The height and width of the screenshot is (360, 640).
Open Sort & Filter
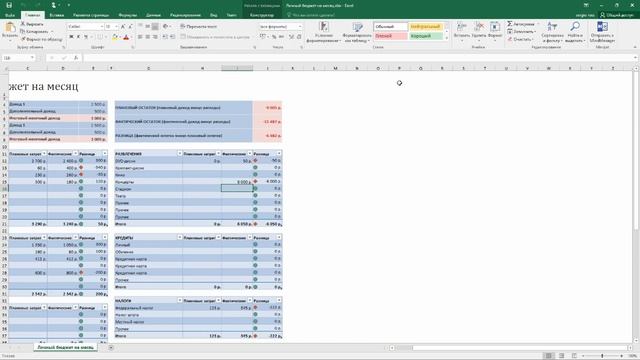pyautogui.click(x=552, y=32)
